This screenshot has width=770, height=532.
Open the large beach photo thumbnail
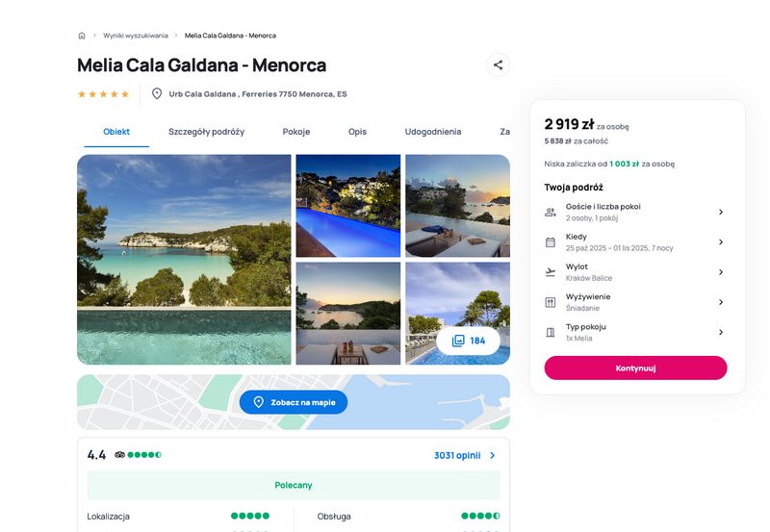click(184, 260)
